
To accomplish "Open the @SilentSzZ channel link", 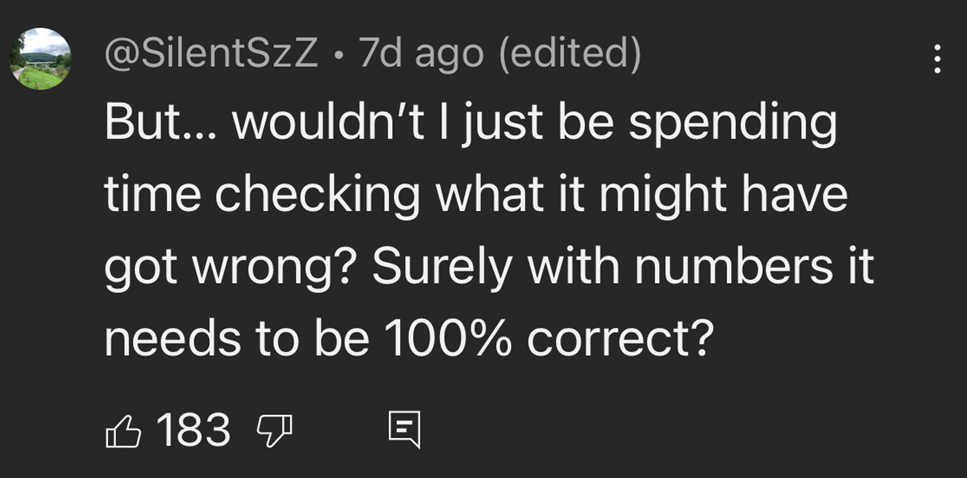I will (x=211, y=56).
